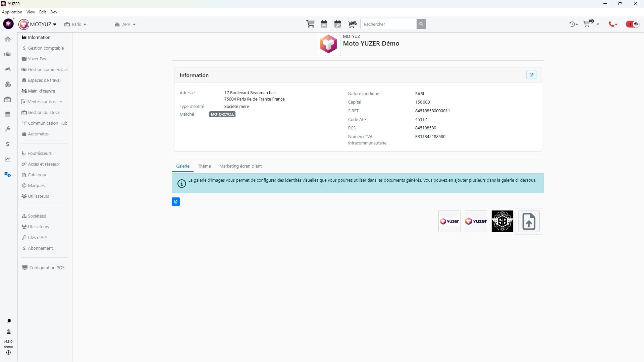
Task: Toggle the red price visibility eye switch
Action: tap(633, 24)
